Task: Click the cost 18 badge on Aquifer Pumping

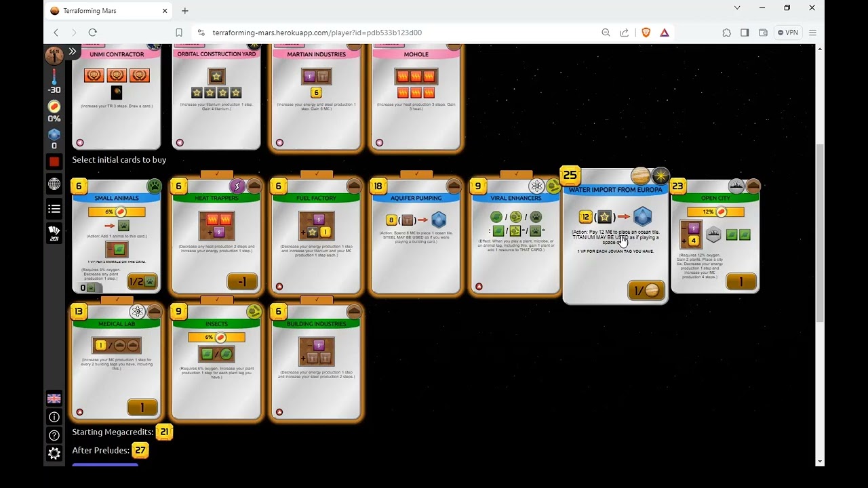Action: pos(378,186)
